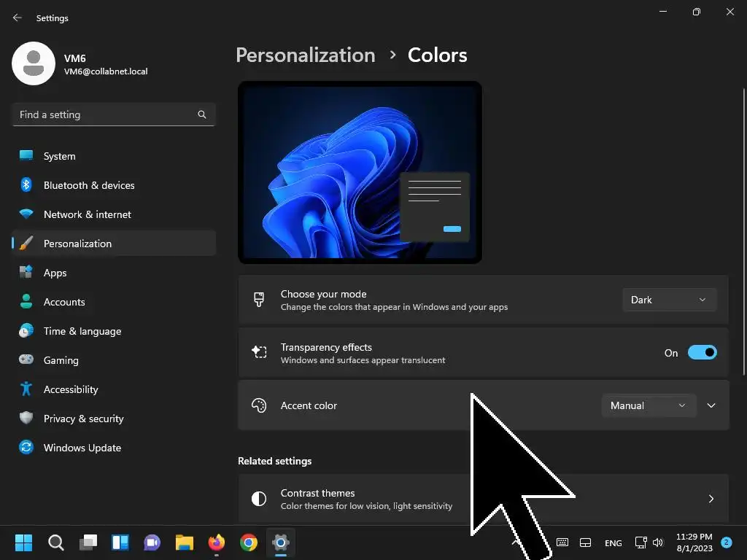The height and width of the screenshot is (560, 747).
Task: Open Accessibility settings page
Action: (x=114, y=389)
